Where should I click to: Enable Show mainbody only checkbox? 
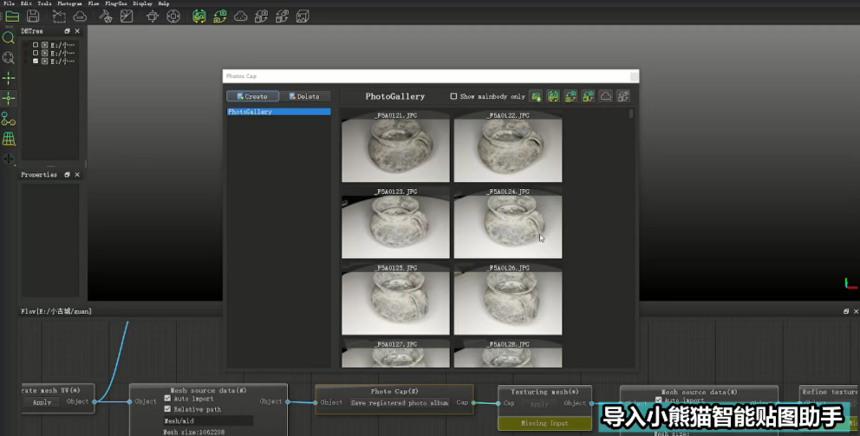click(454, 96)
